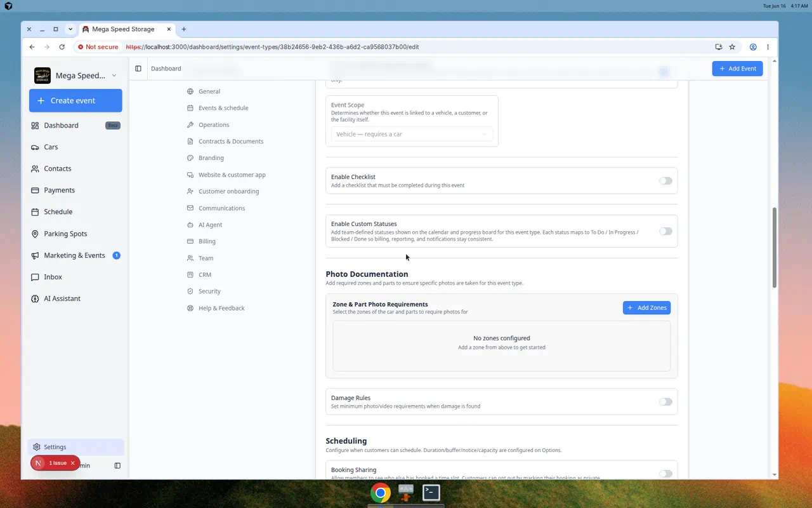
Task: Click the Marketing & Events megaphone icon
Action: tap(35, 255)
